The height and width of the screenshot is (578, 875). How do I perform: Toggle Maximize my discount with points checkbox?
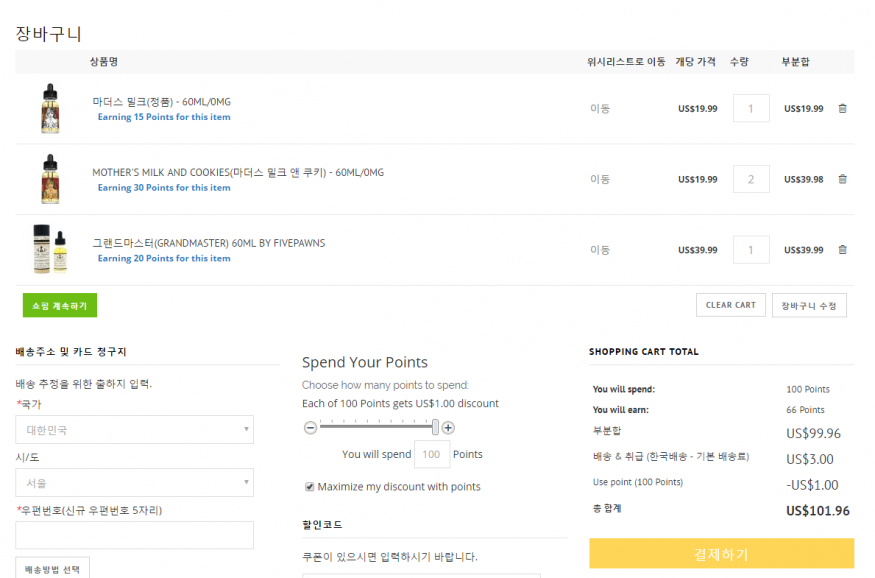(x=310, y=487)
